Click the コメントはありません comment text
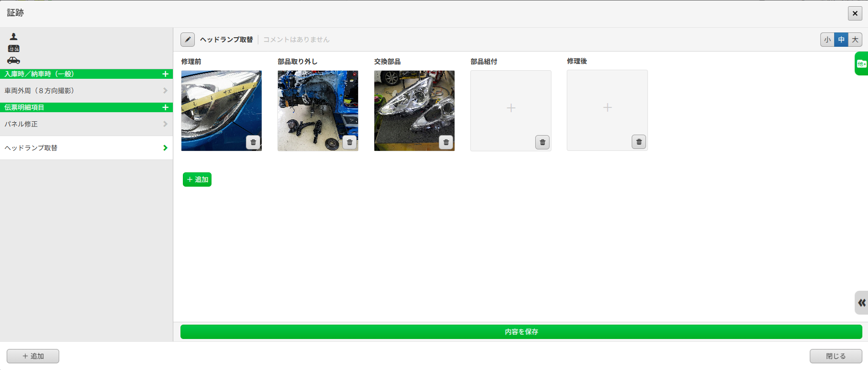Viewport: 868px width, 370px height. point(296,40)
